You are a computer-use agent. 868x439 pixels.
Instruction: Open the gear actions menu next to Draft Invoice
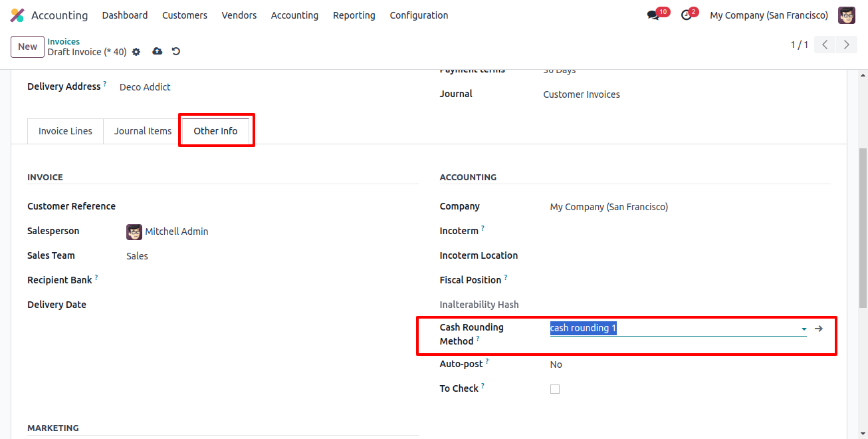pyautogui.click(x=136, y=52)
